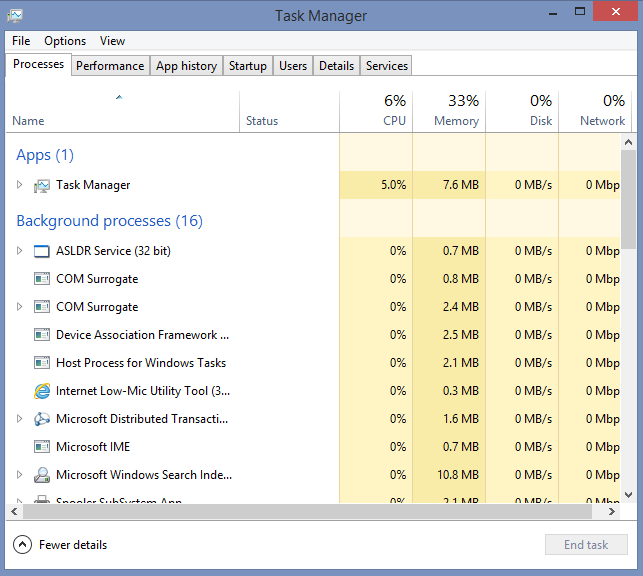Click the Host Process for Windows Tasks icon
643x576 pixels.
(42, 363)
